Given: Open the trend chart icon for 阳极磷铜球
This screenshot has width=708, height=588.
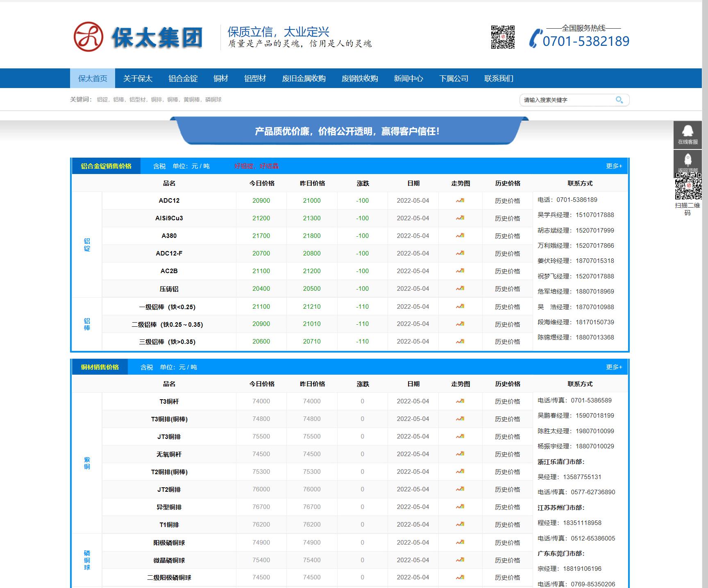Looking at the screenshot, I should 461,542.
